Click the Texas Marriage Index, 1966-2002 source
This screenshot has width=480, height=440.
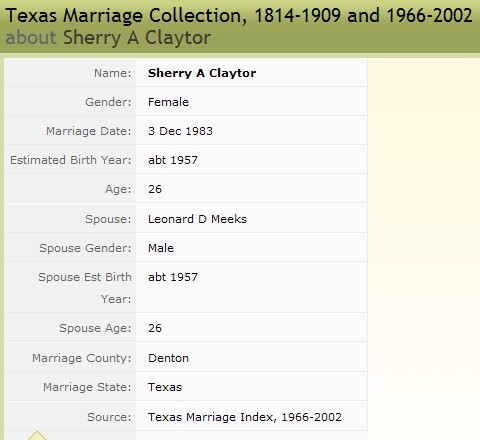click(245, 417)
